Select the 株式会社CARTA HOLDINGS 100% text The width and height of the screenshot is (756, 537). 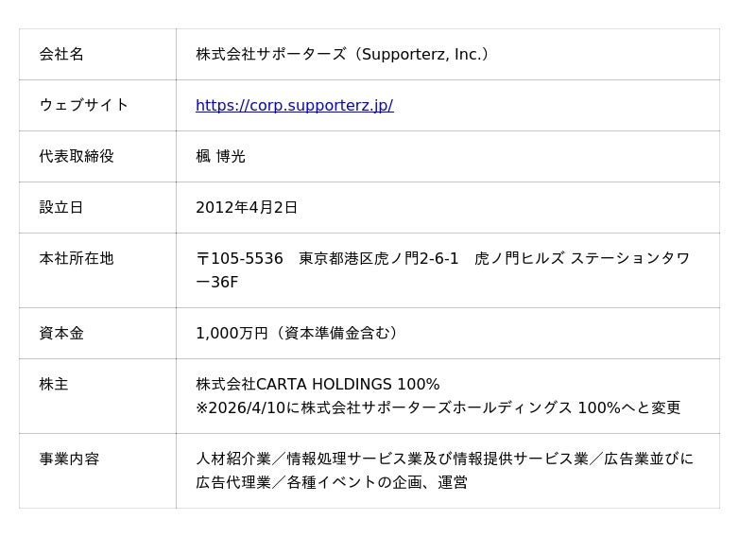(318, 385)
